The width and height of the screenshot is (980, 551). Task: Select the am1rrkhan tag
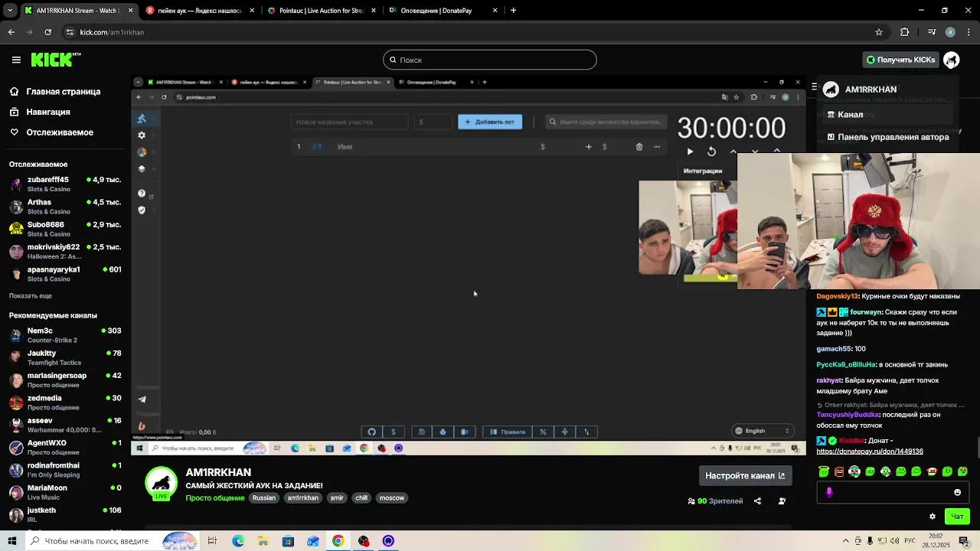[x=302, y=498]
